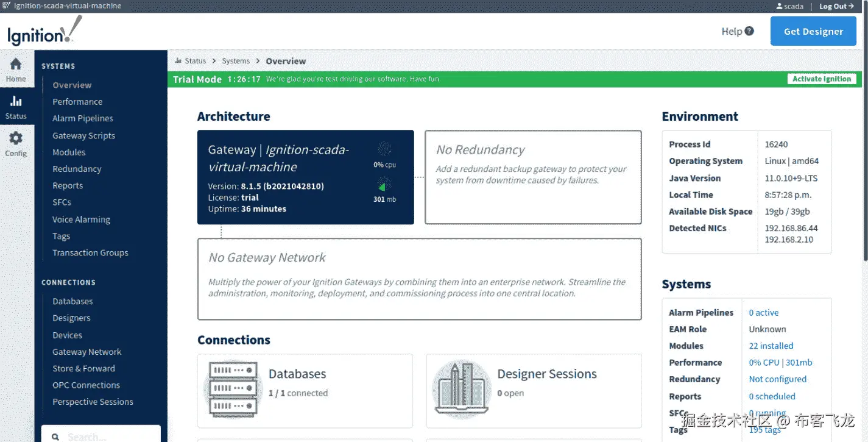Image resolution: width=868 pixels, height=442 pixels.
Task: Select Designers in sidebar
Action: click(71, 318)
